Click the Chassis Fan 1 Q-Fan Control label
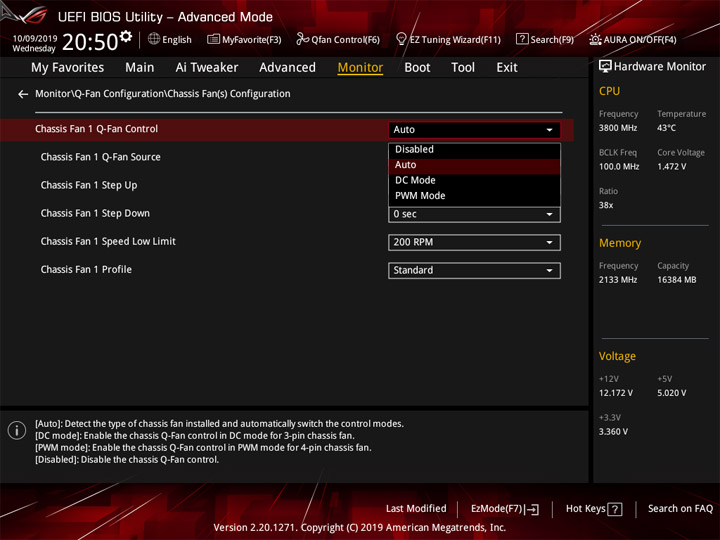The width and height of the screenshot is (720, 540). [96, 129]
